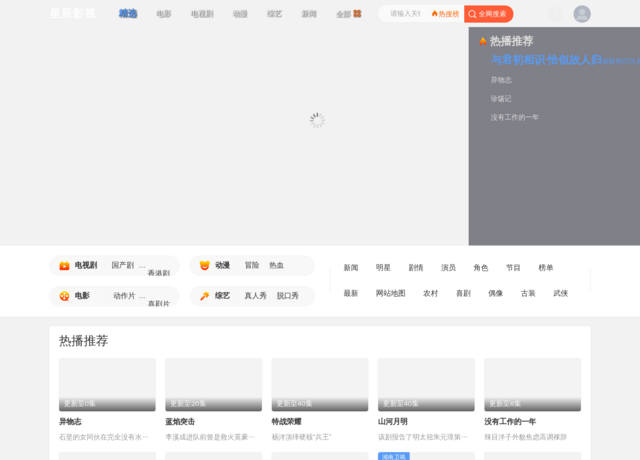Open the 没有工作的一年 poster thumbnail

pyautogui.click(x=532, y=384)
